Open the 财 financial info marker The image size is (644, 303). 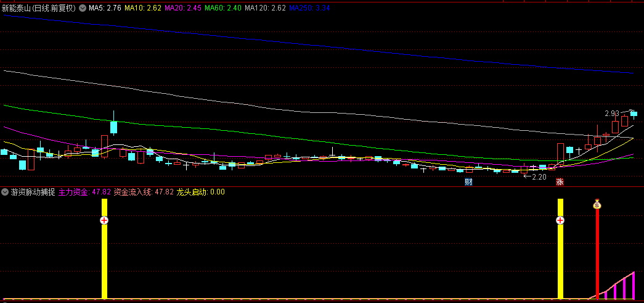pos(468,181)
